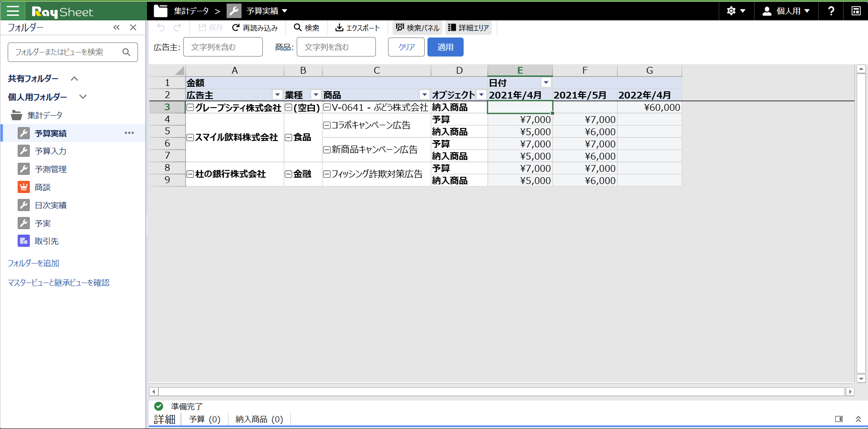Viewport: 868px width, 429px height.
Task: Open the settings gear menu
Action: [736, 11]
